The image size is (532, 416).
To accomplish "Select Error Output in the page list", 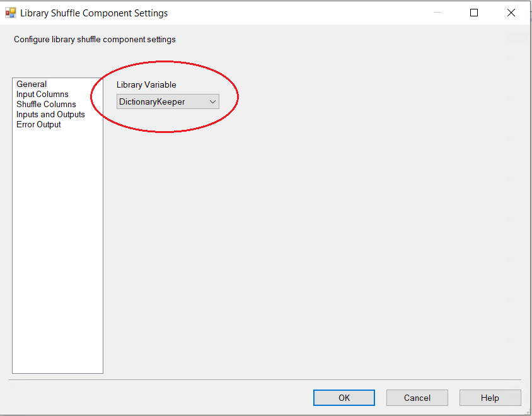I will tap(38, 124).
